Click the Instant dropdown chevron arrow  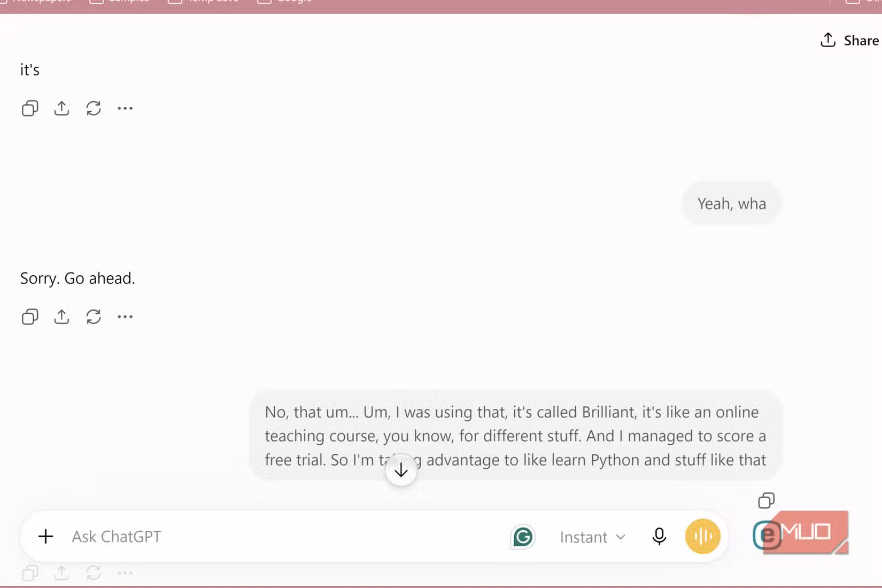click(x=621, y=537)
